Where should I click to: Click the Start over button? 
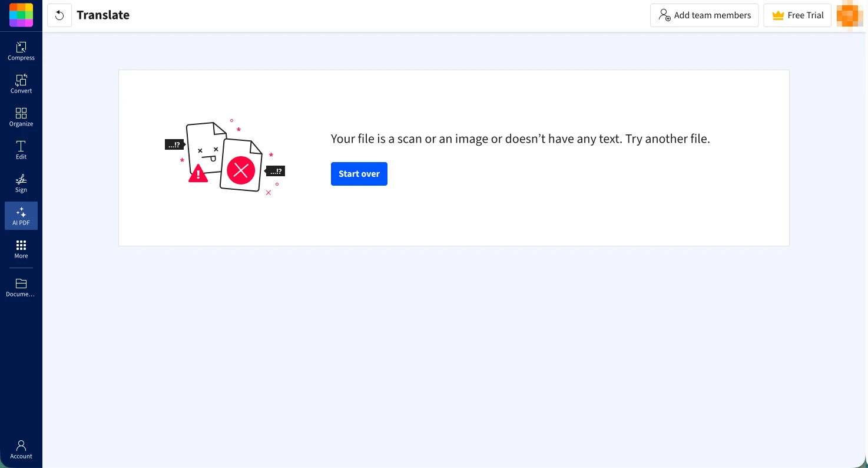click(359, 174)
